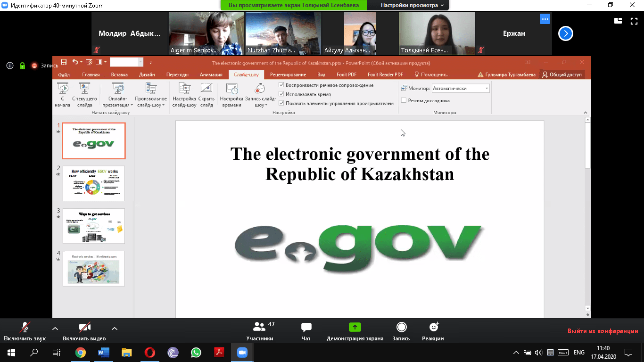Show hidden system tray icons
The height and width of the screenshot is (362, 644).
[516, 352]
